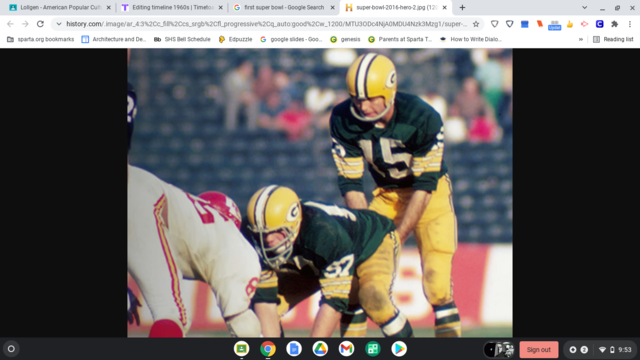
Task: Close the first super bowl Google Search tab
Action: tap(332, 7)
